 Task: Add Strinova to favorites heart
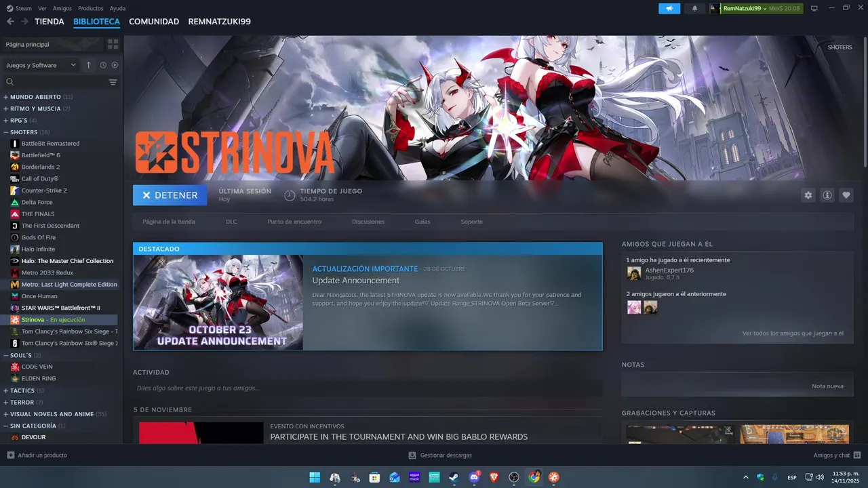pyautogui.click(x=846, y=195)
